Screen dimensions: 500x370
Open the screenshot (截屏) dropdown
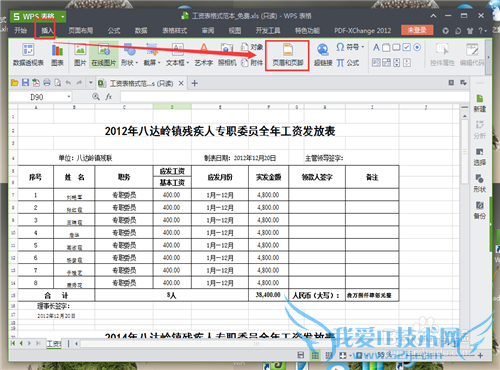coord(152,55)
